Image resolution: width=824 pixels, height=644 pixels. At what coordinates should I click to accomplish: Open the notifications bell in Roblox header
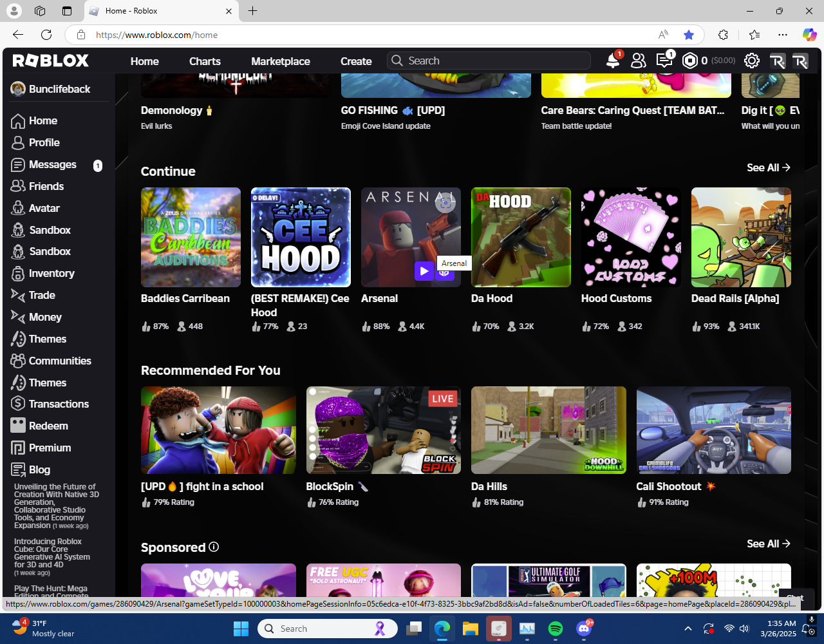point(613,61)
